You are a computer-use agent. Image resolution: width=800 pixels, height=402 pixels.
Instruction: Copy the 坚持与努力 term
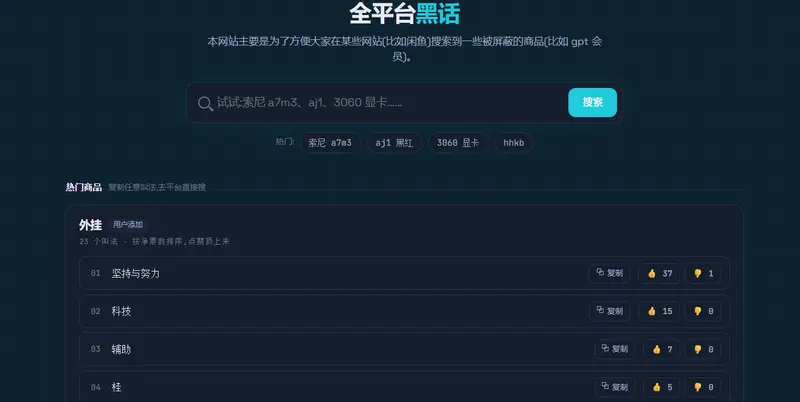pyautogui.click(x=610, y=273)
